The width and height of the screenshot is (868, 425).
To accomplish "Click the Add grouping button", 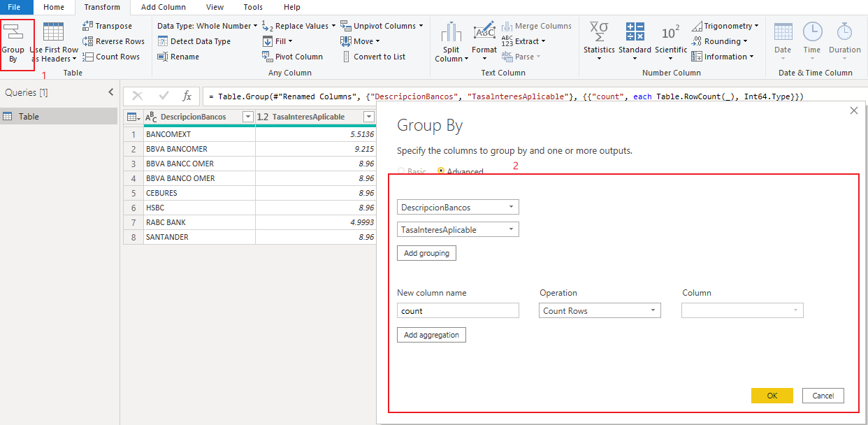I will (x=426, y=253).
